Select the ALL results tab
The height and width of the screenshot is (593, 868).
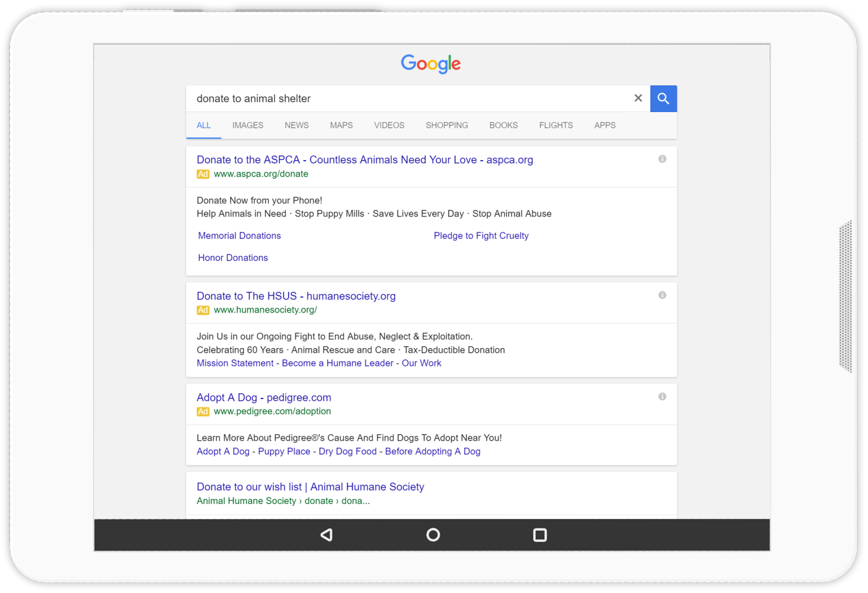204,125
